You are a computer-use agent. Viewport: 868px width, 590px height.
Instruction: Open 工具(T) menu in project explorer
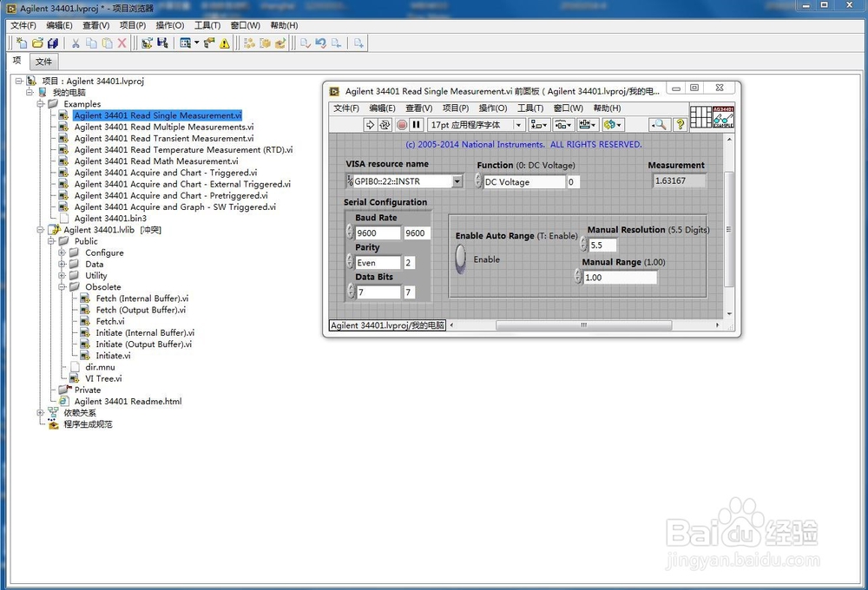pyautogui.click(x=207, y=25)
